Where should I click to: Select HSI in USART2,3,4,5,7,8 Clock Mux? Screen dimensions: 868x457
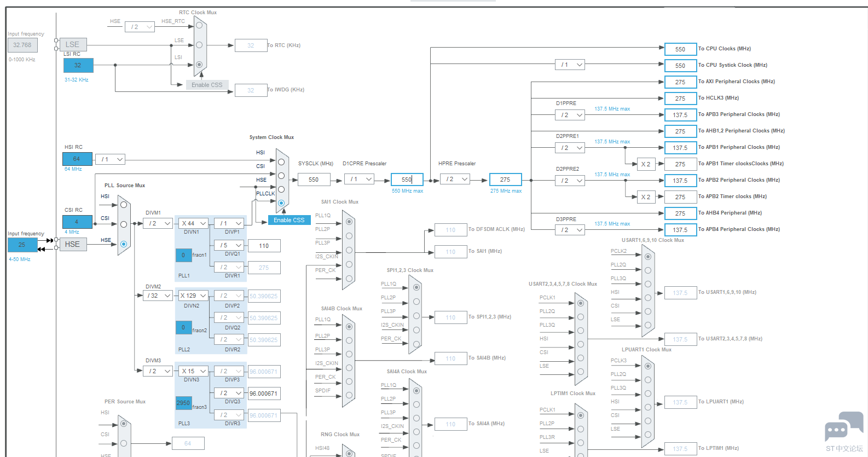[x=581, y=344]
